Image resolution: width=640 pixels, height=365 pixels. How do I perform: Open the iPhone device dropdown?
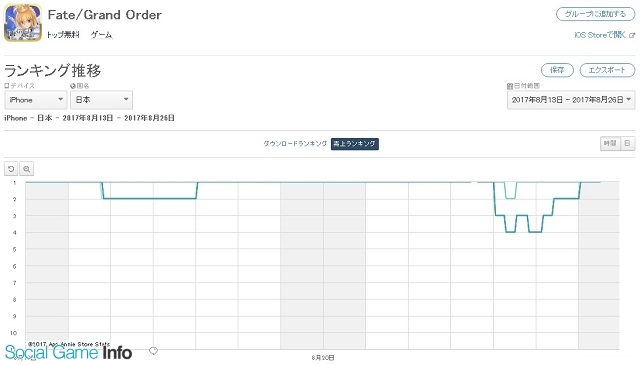click(x=36, y=100)
